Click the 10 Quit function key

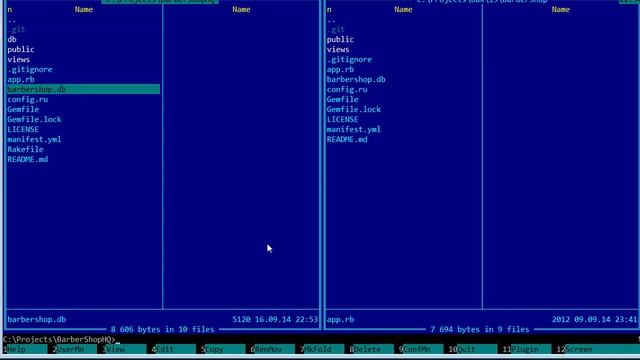472,349
